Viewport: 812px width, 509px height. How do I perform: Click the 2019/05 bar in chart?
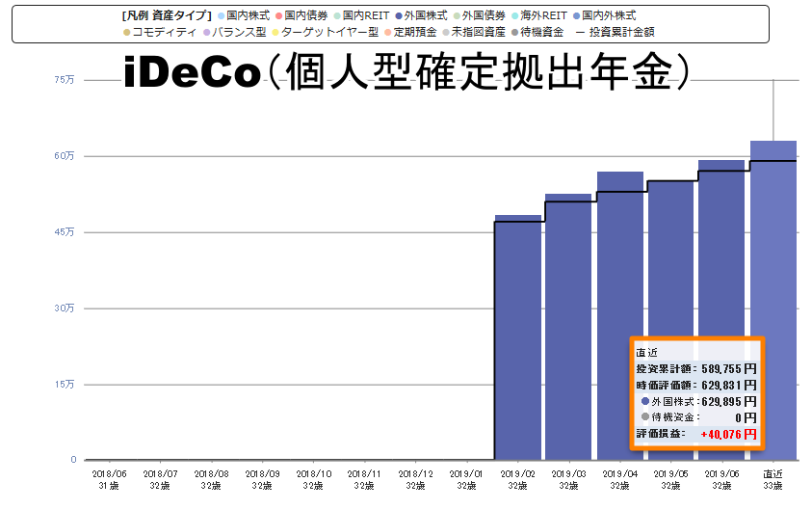670,320
